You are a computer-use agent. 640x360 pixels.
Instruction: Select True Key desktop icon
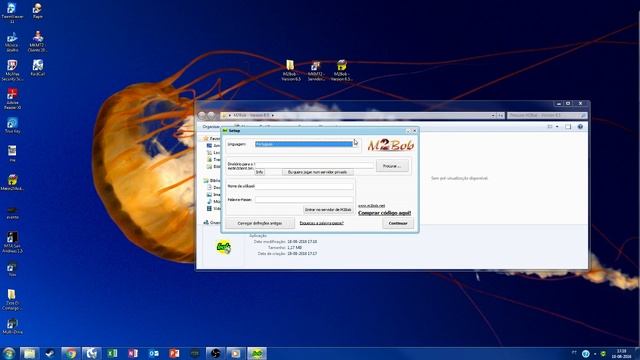tap(12, 126)
